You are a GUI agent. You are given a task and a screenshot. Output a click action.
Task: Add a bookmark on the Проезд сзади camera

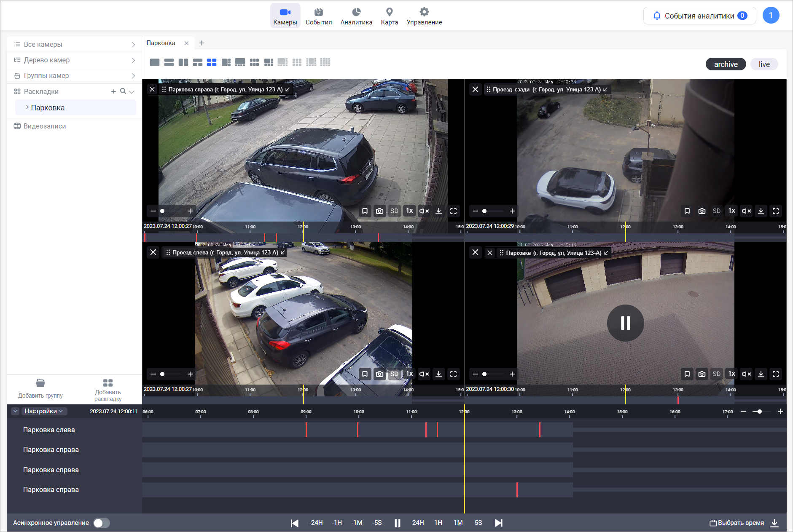click(x=687, y=211)
